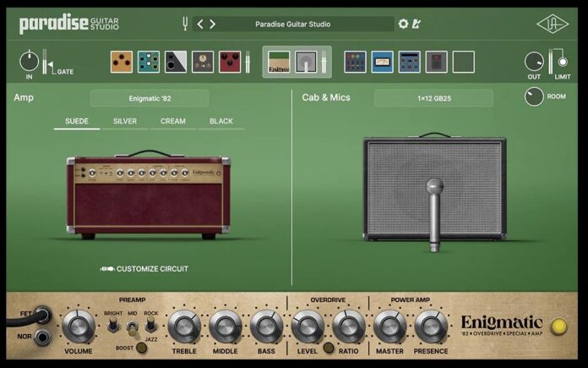Toggle the yellow power lamp

click(x=558, y=327)
